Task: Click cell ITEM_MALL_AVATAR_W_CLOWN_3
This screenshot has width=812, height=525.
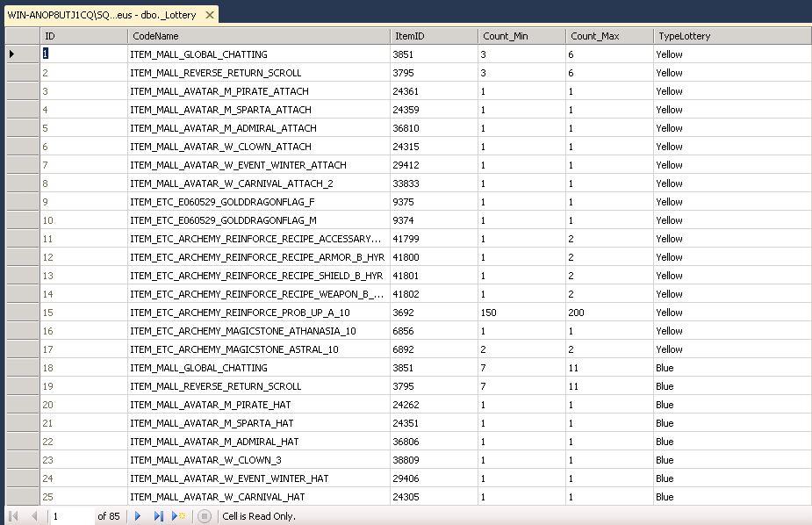Action: (x=258, y=460)
